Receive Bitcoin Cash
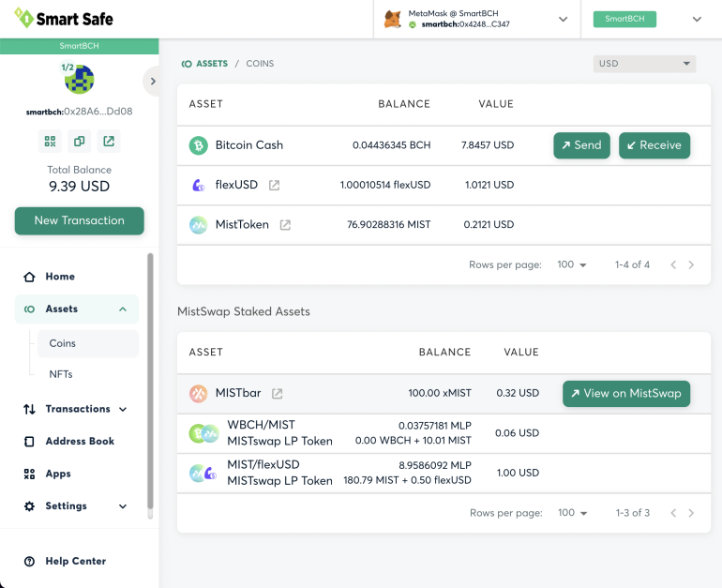Image resolution: width=722 pixels, height=588 pixels. 654,145
